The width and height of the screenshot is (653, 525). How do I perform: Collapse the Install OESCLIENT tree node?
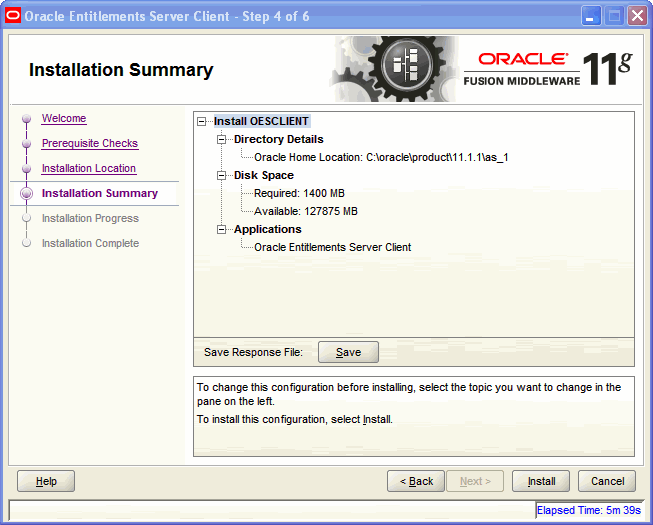(202, 122)
